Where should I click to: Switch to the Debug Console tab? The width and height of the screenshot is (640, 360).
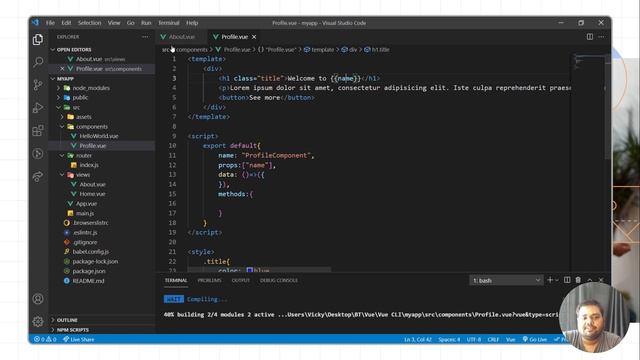tap(279, 280)
